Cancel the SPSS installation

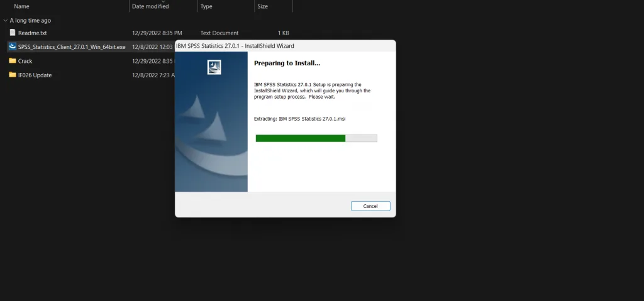tap(370, 206)
